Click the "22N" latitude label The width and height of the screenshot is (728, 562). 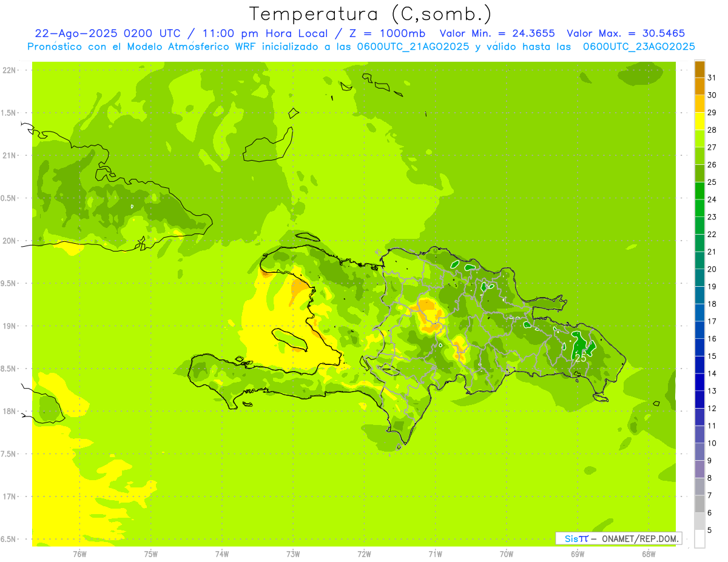[9, 70]
